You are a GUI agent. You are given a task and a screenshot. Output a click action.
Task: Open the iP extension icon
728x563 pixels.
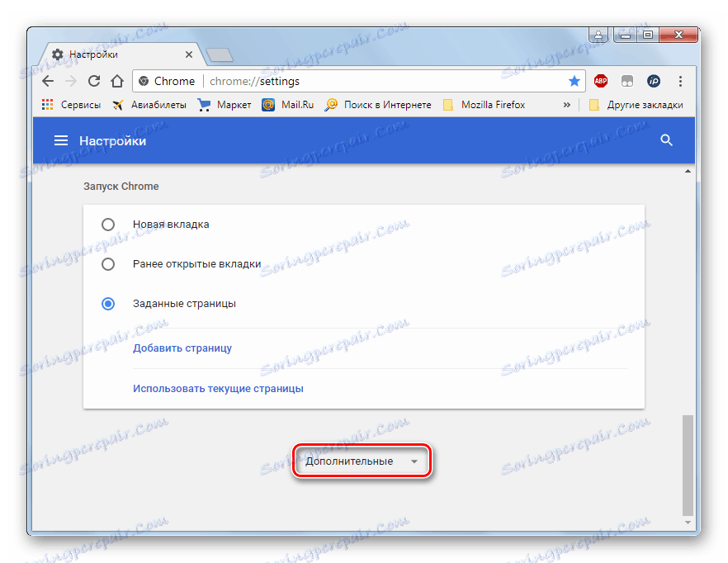(654, 81)
